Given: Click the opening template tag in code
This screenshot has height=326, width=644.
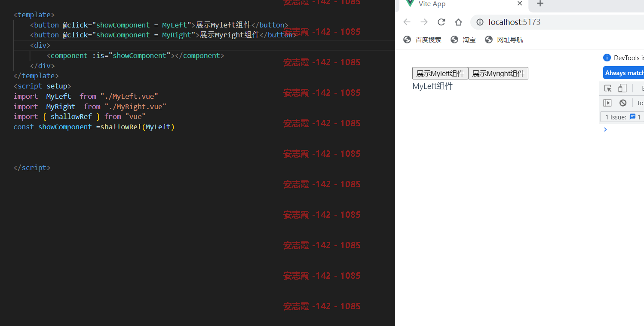Looking at the screenshot, I should tap(34, 15).
